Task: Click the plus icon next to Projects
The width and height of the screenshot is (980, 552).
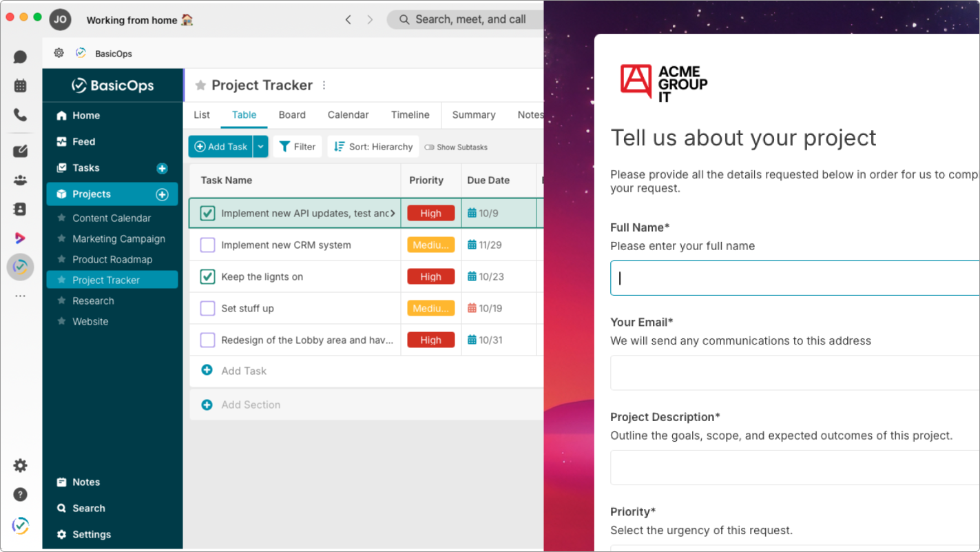Action: click(x=162, y=194)
